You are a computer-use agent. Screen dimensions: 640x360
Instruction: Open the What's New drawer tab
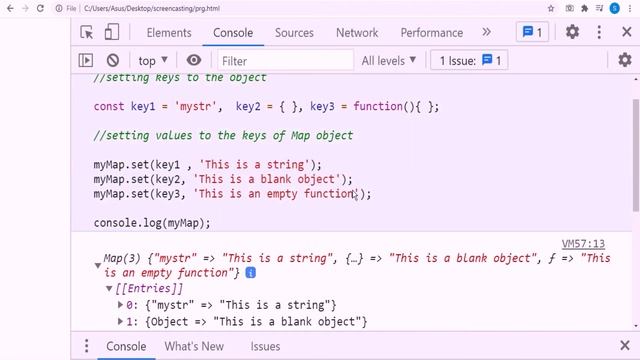point(194,346)
